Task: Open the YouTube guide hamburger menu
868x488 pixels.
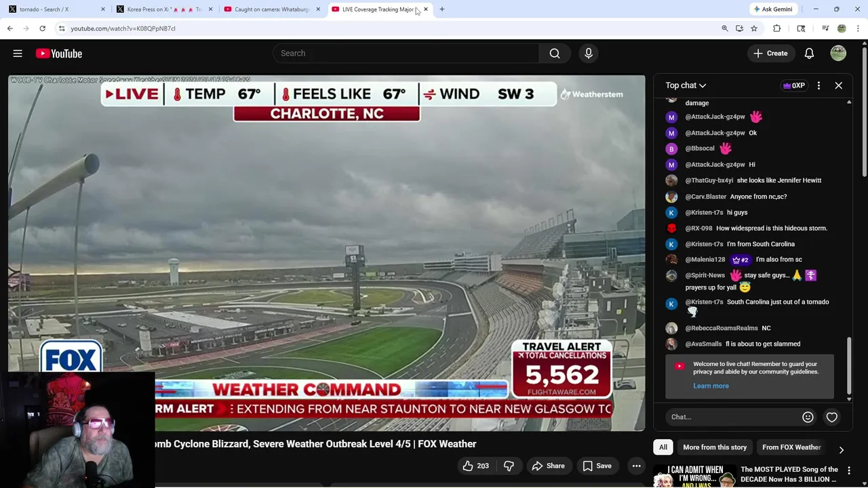Action: point(18,54)
